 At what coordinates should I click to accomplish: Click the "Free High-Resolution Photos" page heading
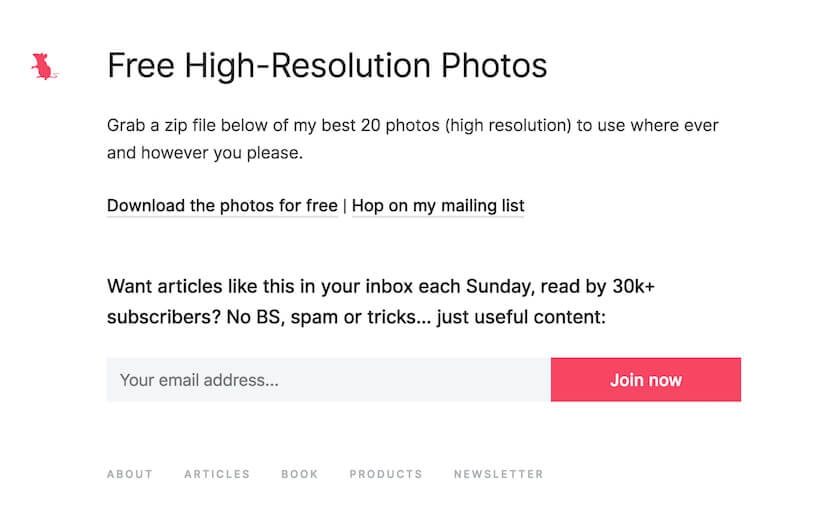[x=327, y=66]
